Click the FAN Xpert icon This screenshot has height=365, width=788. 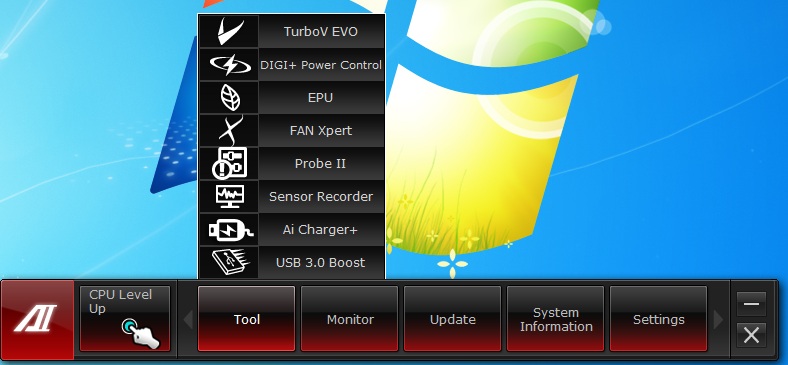tap(229, 131)
